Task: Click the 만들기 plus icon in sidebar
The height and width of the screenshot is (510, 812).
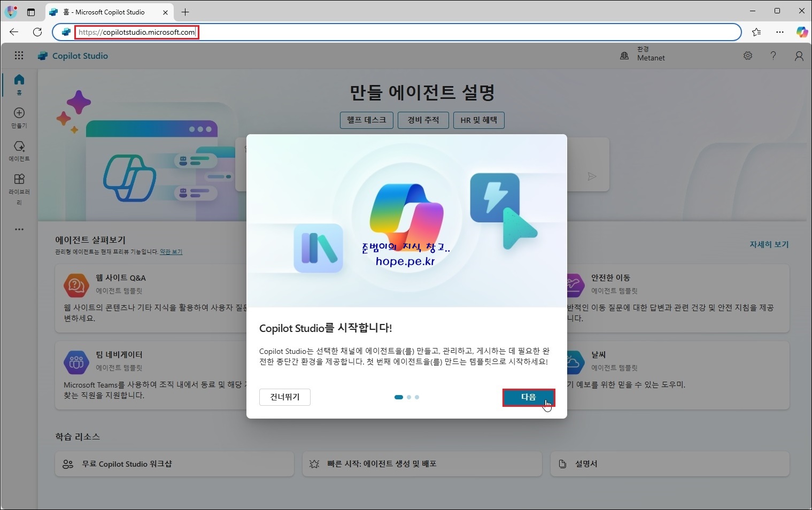Action: (19, 113)
